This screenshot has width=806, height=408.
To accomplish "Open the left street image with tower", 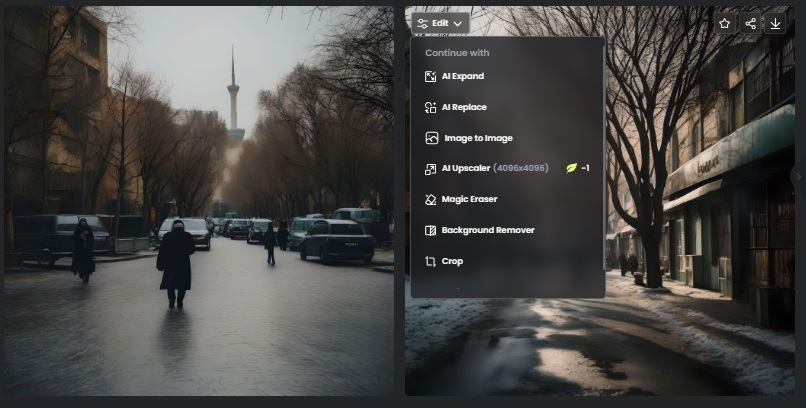I will [x=198, y=200].
